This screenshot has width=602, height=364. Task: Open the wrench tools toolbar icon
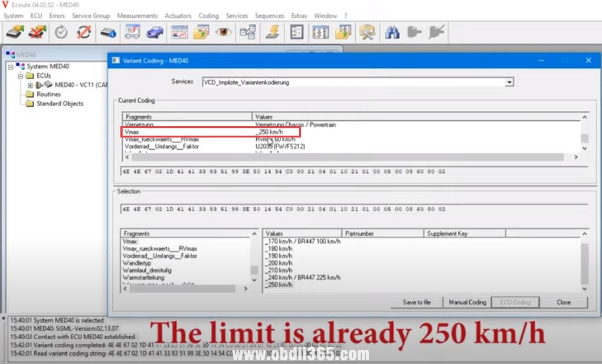click(x=368, y=32)
